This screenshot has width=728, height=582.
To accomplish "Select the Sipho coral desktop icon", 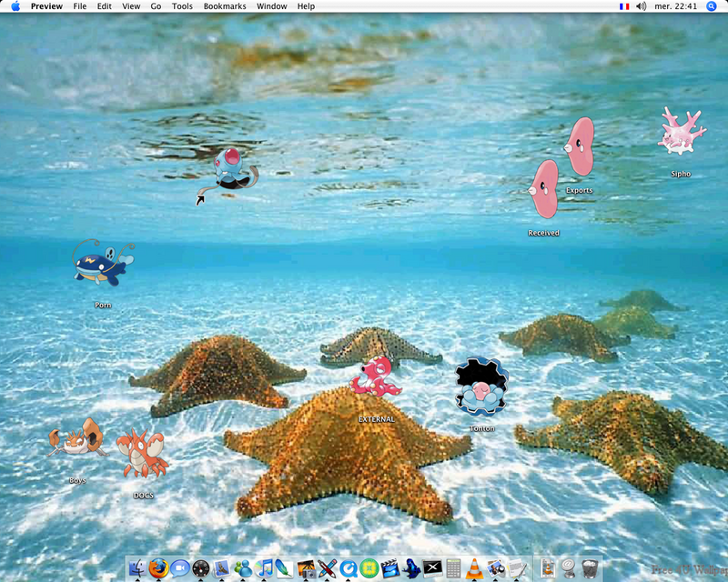I will tap(681, 131).
